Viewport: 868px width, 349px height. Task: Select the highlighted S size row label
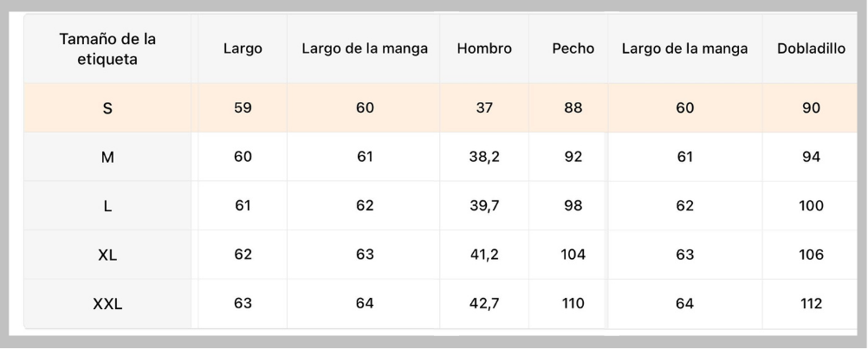click(x=107, y=108)
